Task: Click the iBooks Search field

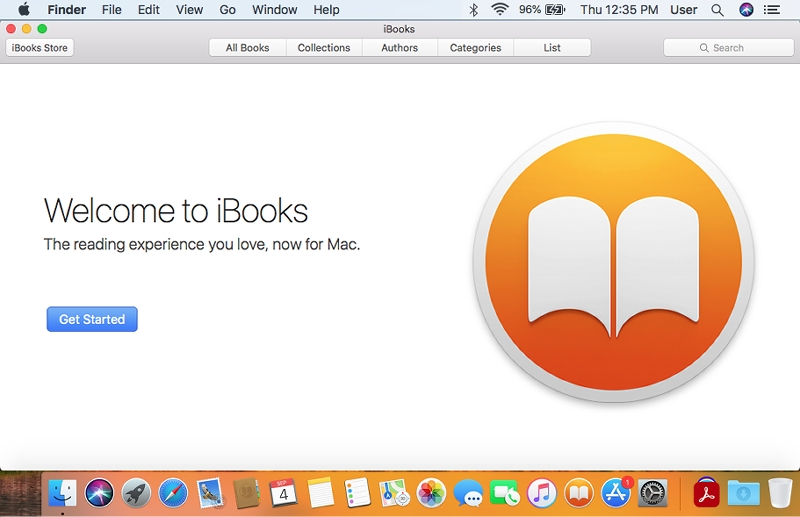Action: 729,47
